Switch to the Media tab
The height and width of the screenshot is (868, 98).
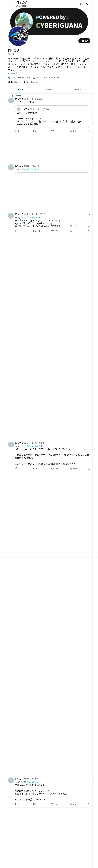tap(78, 90)
